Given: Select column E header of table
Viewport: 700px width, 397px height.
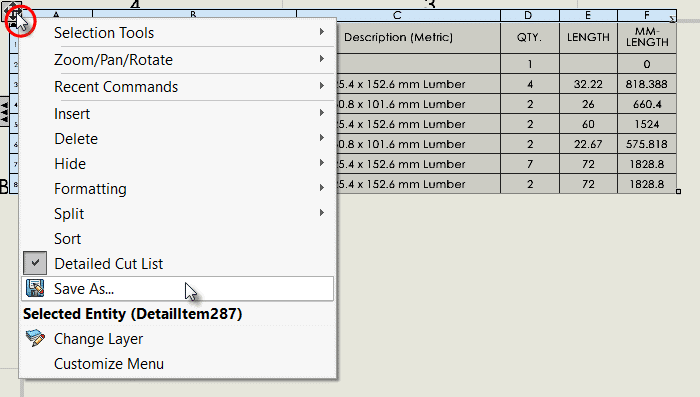Looking at the screenshot, I should pyautogui.click(x=588, y=16).
